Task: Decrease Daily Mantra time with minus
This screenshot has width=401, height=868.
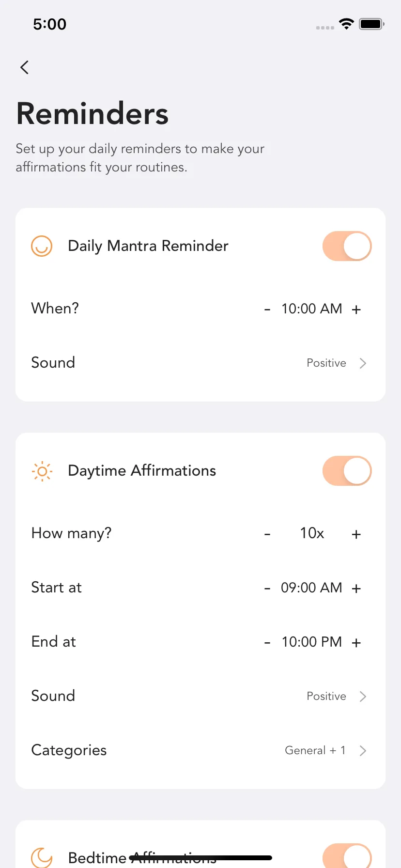Action: (x=267, y=309)
